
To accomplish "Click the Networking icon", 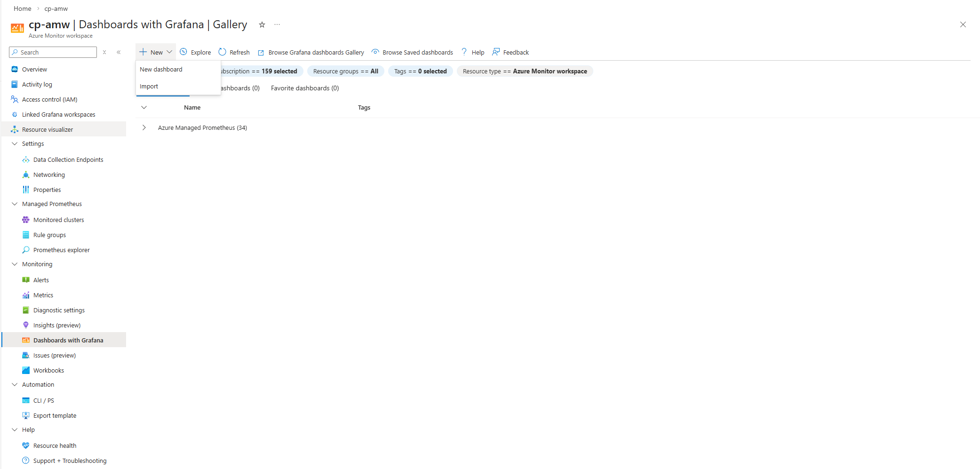I will point(26,175).
